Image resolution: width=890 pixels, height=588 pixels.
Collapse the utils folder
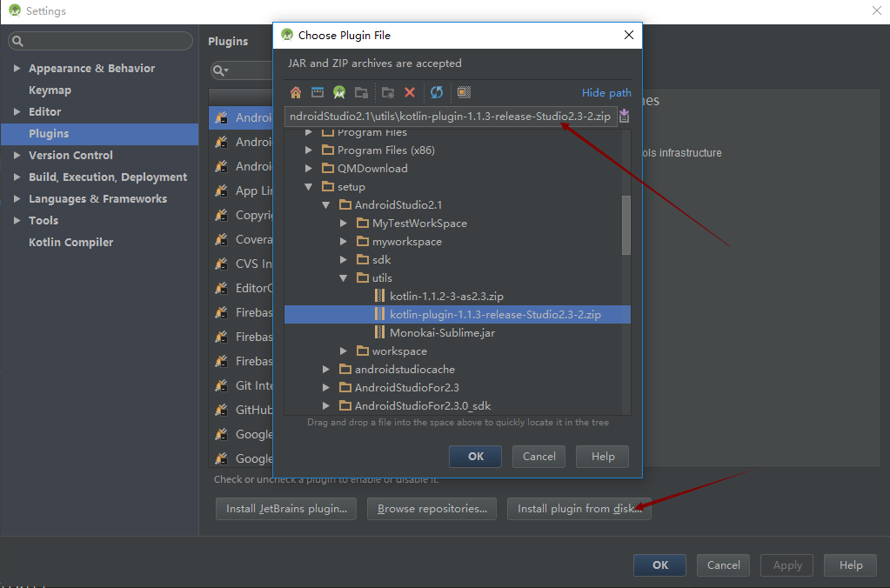click(344, 278)
